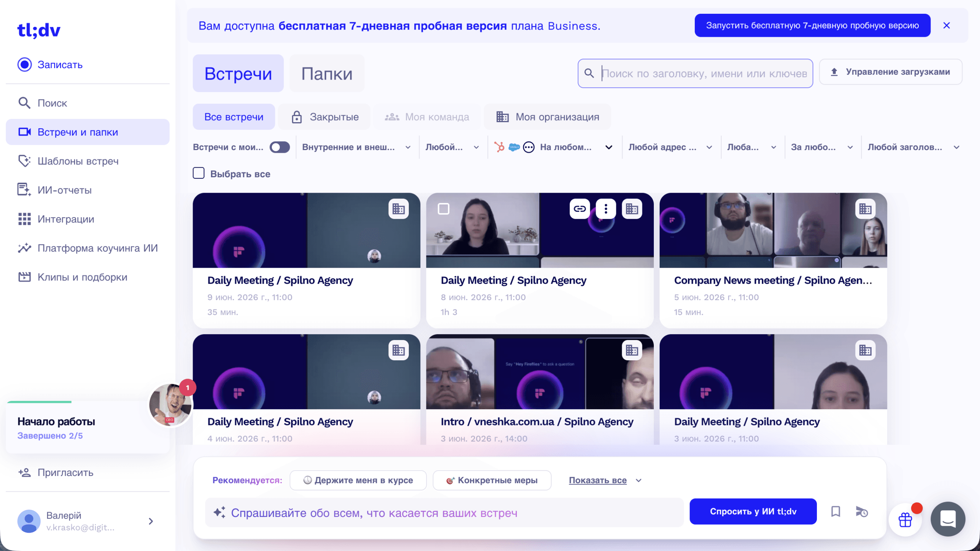Click organization icon on Company News meeting
The height and width of the screenshot is (551, 980).
click(865, 209)
